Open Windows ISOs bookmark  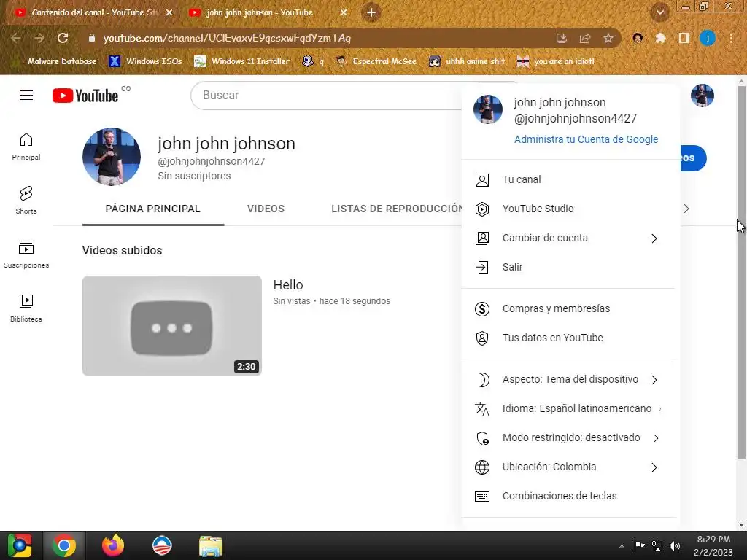click(x=146, y=61)
